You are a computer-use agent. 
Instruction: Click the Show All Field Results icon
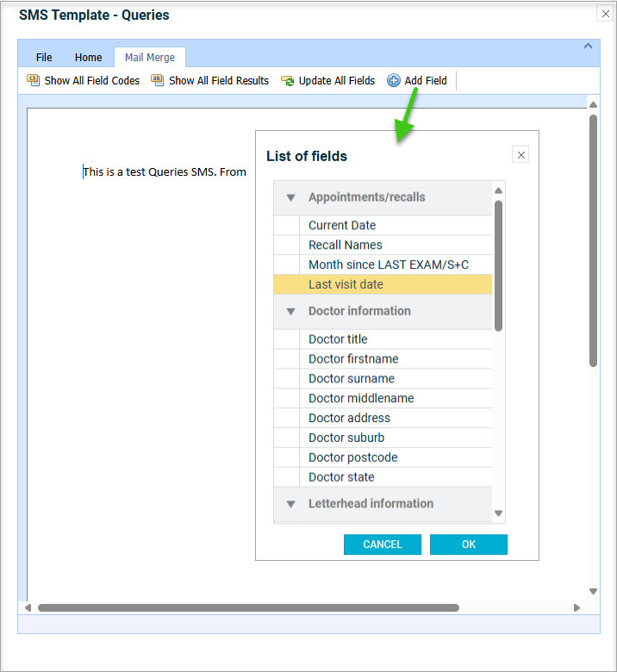pos(158,80)
